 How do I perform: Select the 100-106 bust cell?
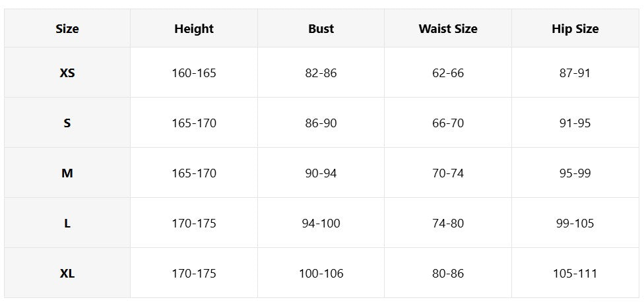tap(321, 273)
